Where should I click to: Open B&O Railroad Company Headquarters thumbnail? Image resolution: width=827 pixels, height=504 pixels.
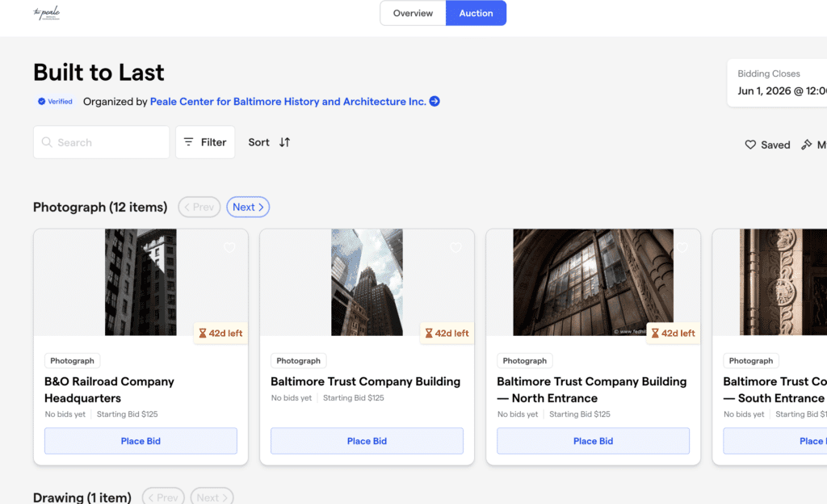pyautogui.click(x=141, y=282)
